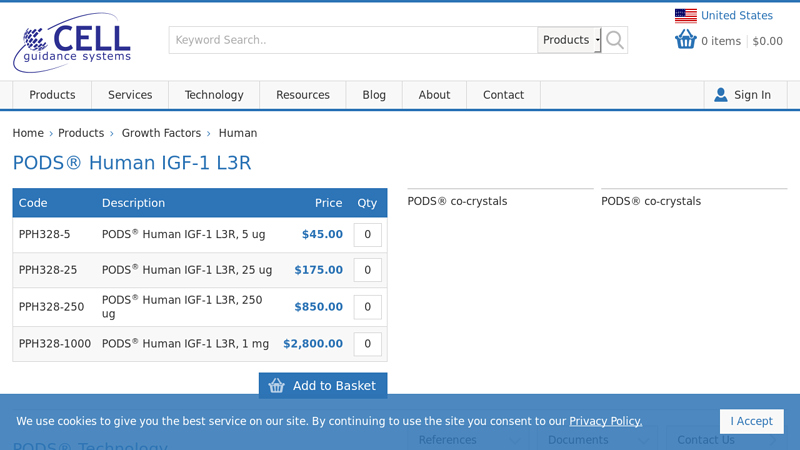The height and width of the screenshot is (450, 800).
Task: Click the 0 items basket text
Action: pos(721,41)
